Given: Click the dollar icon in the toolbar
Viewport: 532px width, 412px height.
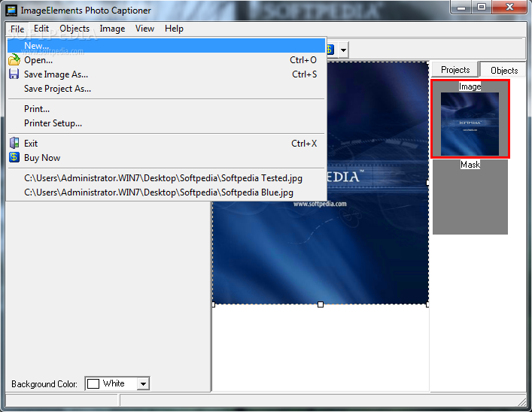Looking at the screenshot, I should (330, 50).
